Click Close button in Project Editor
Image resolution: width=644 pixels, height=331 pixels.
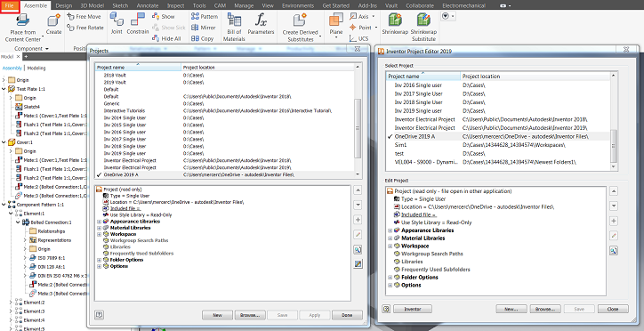click(x=613, y=309)
